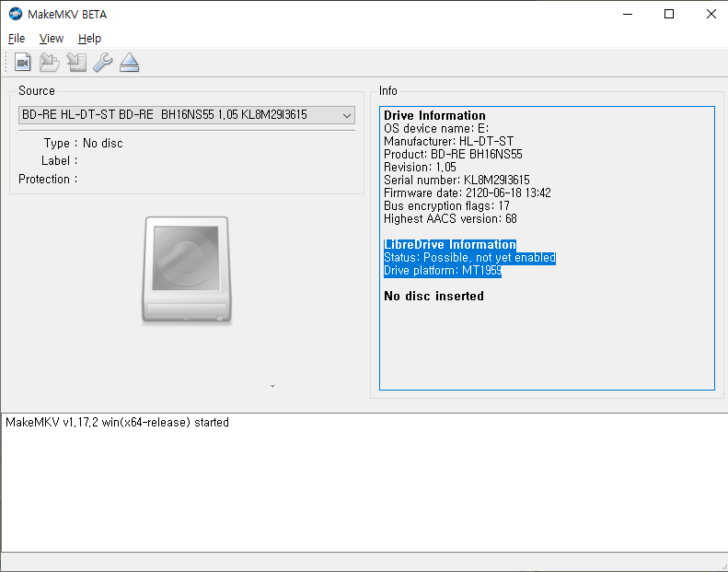This screenshot has height=572, width=728.
Task: Select the OS device name: E: line
Action: point(436,128)
